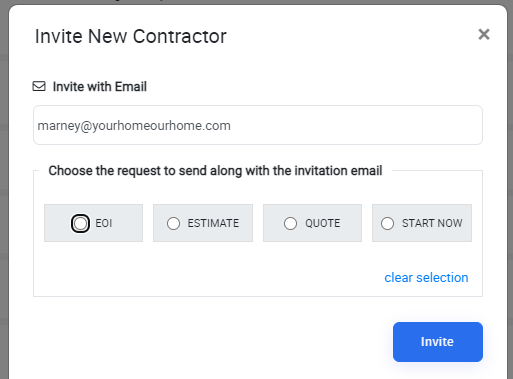Select the EOI radio circle
Screen dimensions: 513x379
[80, 223]
